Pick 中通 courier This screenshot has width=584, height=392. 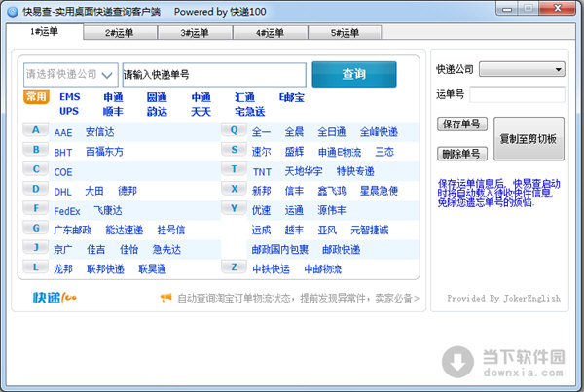[201, 97]
